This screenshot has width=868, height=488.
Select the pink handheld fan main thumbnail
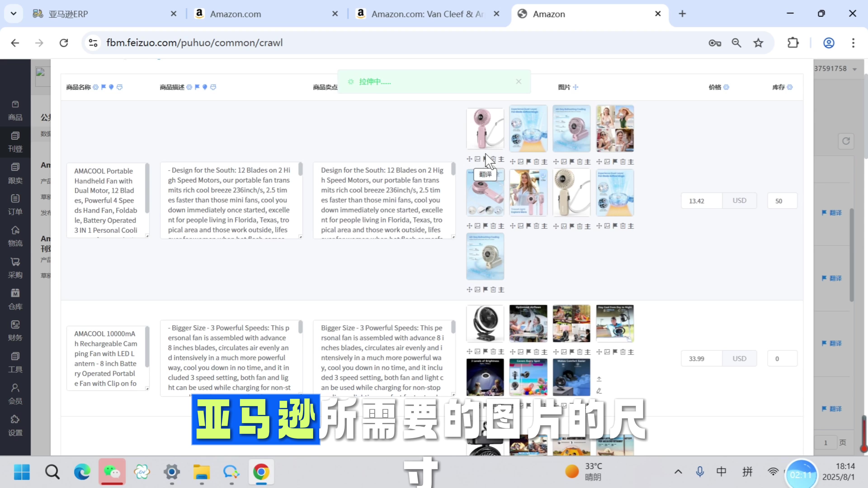pyautogui.click(x=485, y=128)
